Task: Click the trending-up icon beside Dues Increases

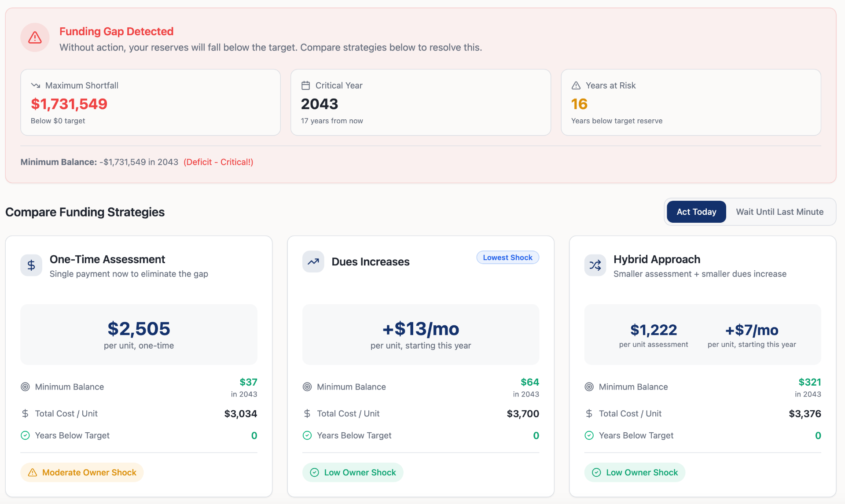Action: click(313, 261)
